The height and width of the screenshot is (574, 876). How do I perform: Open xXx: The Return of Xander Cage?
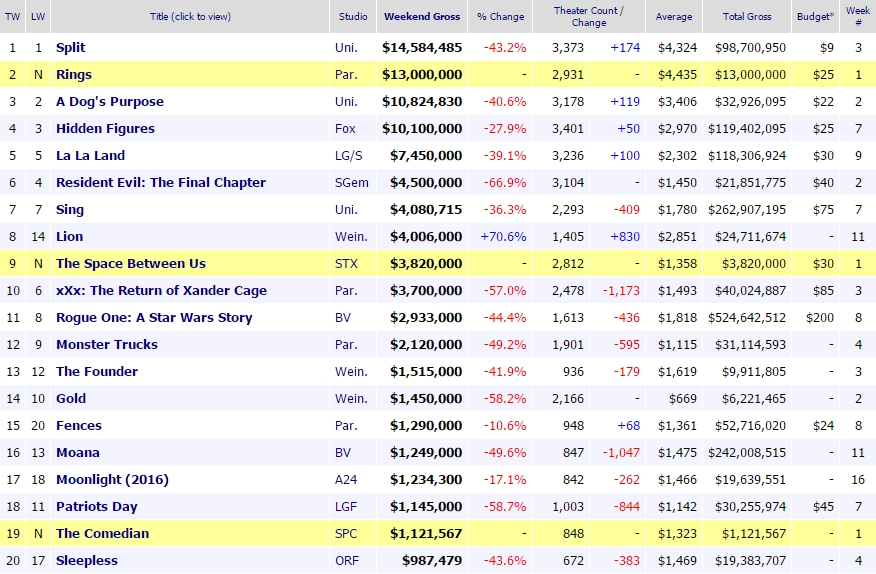click(161, 291)
